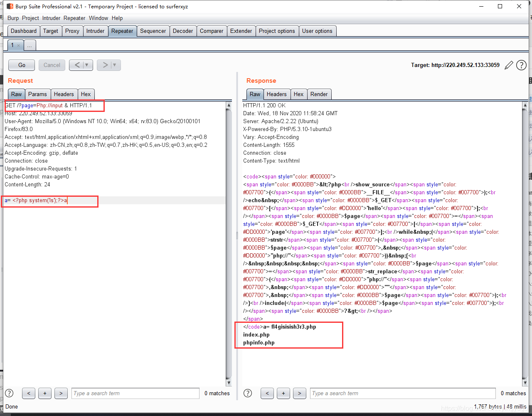
Task: Click the help icon beside the Response search bar
Action: point(248,393)
